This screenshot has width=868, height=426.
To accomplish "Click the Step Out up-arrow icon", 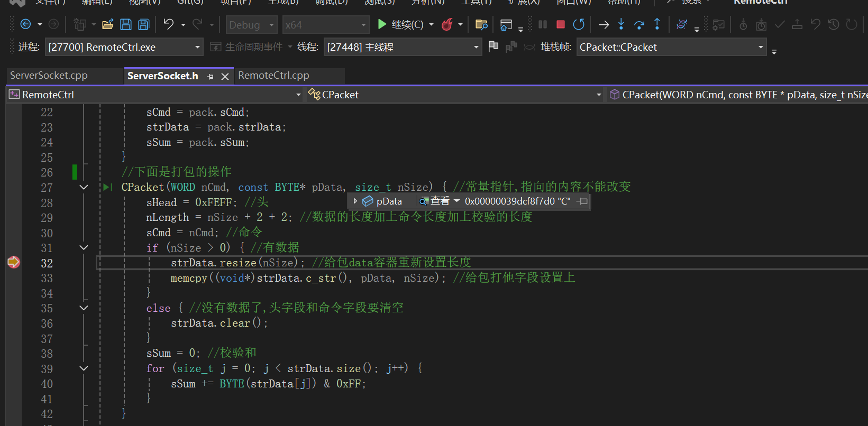I will point(657,24).
